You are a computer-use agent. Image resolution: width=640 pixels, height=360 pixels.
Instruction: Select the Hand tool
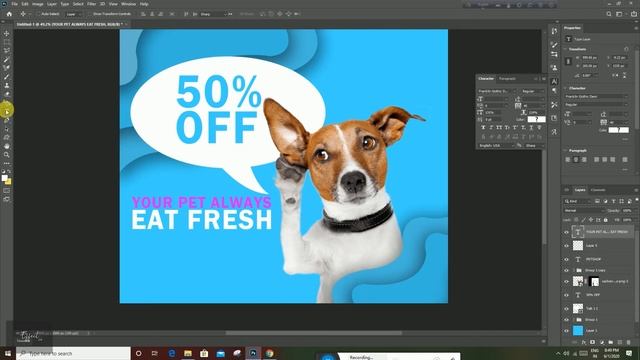coord(7,146)
